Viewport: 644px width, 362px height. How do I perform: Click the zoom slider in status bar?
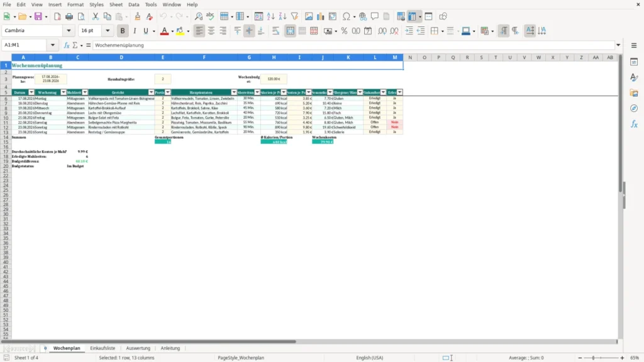pos(601,358)
